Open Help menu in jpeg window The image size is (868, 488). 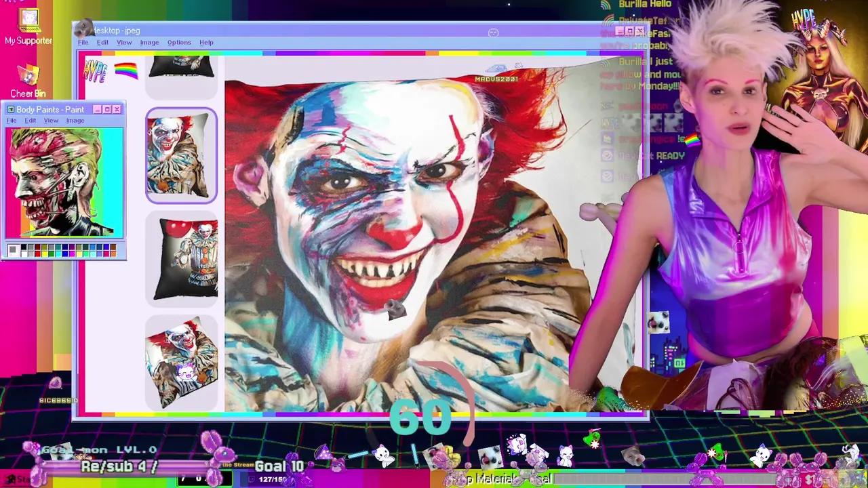point(206,43)
